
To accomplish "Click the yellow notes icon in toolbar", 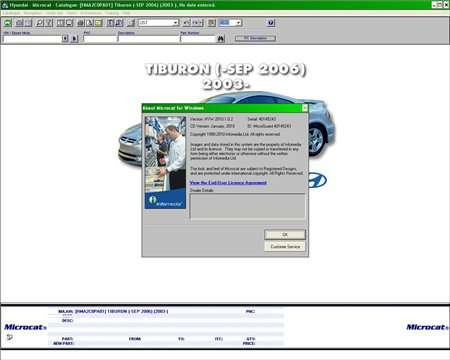I will 99,23.
